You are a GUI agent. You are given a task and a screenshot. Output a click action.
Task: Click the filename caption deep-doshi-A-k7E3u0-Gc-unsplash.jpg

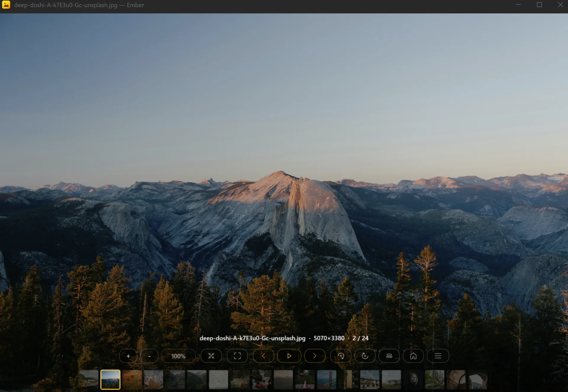point(252,338)
